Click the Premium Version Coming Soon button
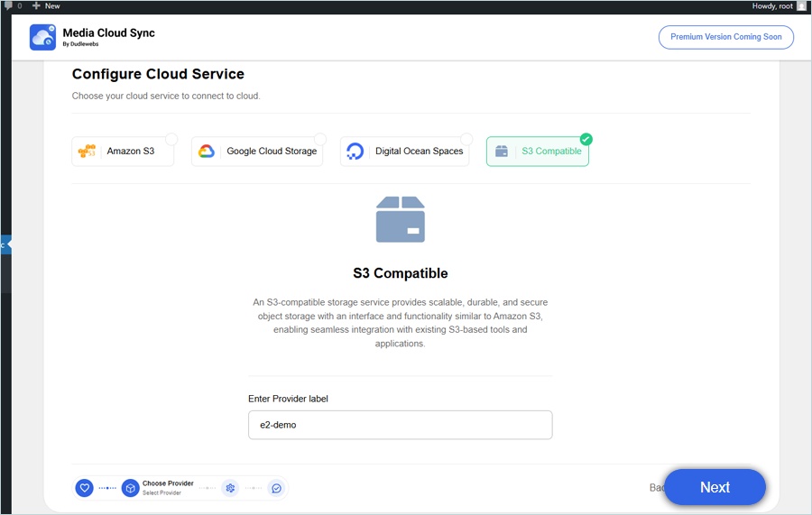 [x=726, y=37]
